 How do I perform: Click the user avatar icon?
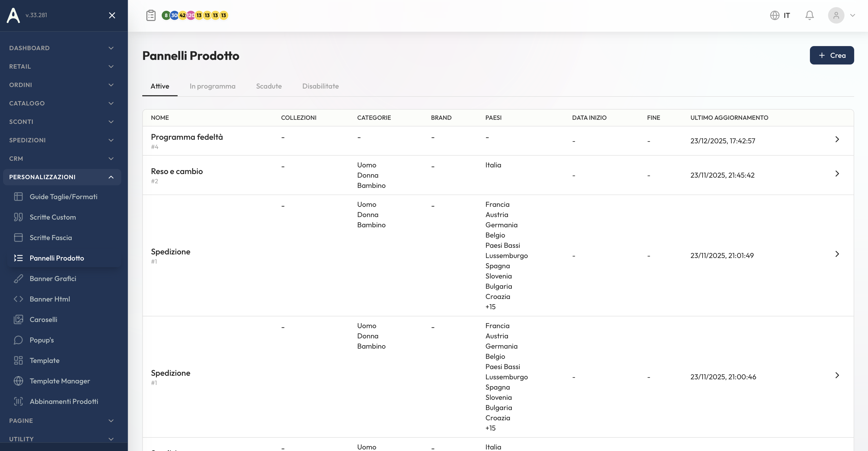pyautogui.click(x=836, y=15)
